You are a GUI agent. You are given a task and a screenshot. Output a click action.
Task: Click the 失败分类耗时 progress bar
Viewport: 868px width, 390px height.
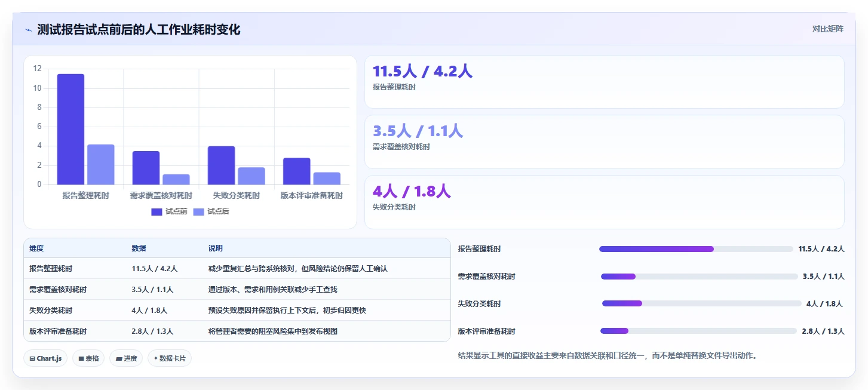click(702, 303)
